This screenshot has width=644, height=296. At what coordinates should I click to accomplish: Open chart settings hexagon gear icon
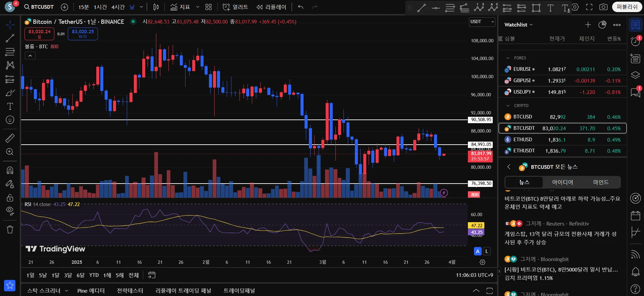[x=575, y=7]
